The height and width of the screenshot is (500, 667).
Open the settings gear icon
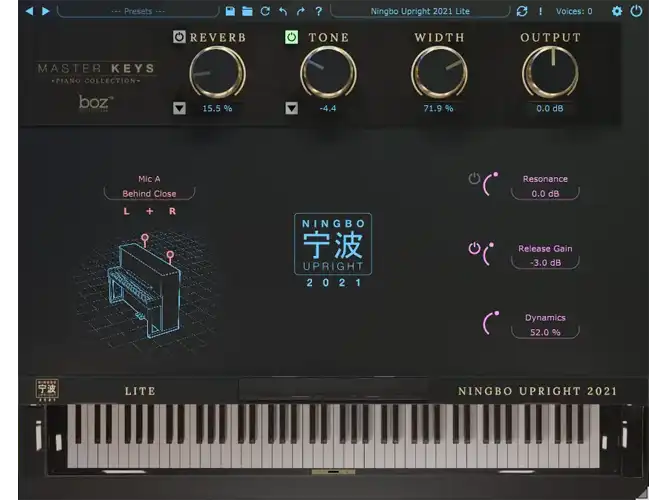[x=617, y=11]
